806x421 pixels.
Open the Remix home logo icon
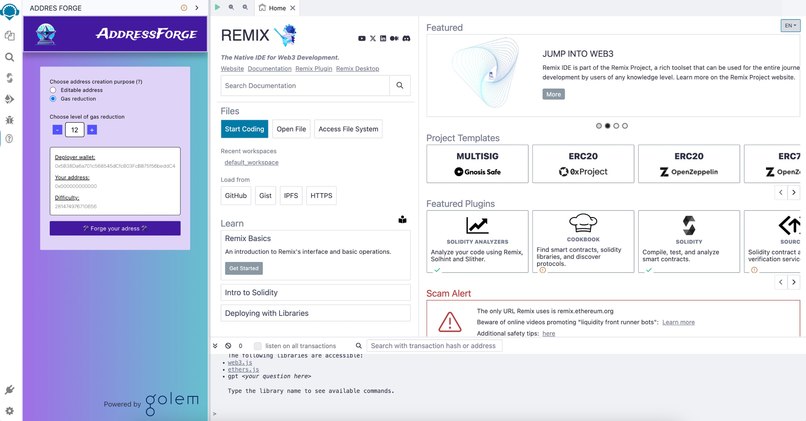[10, 11]
